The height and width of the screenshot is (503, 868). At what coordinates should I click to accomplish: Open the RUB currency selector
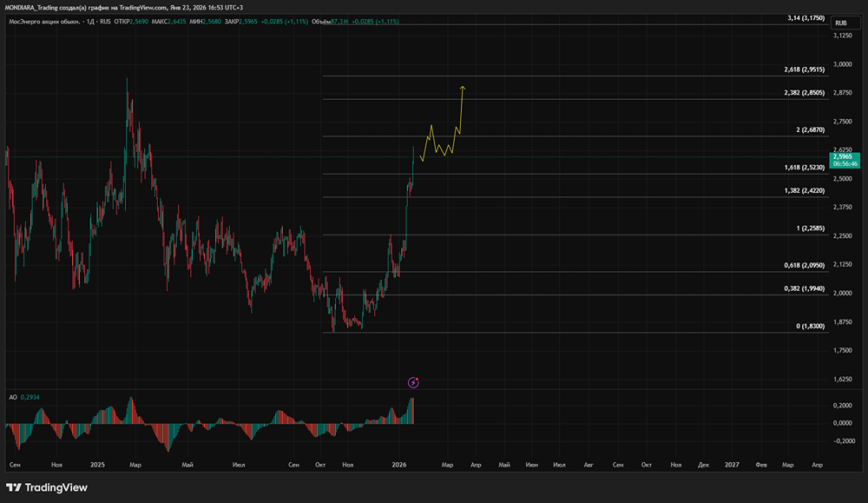(839, 23)
